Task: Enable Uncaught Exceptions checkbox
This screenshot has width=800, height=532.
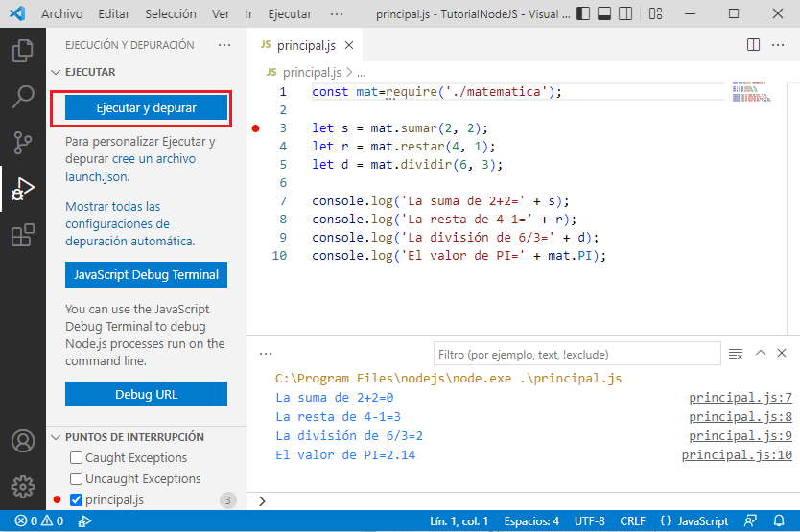Action: 76,478
